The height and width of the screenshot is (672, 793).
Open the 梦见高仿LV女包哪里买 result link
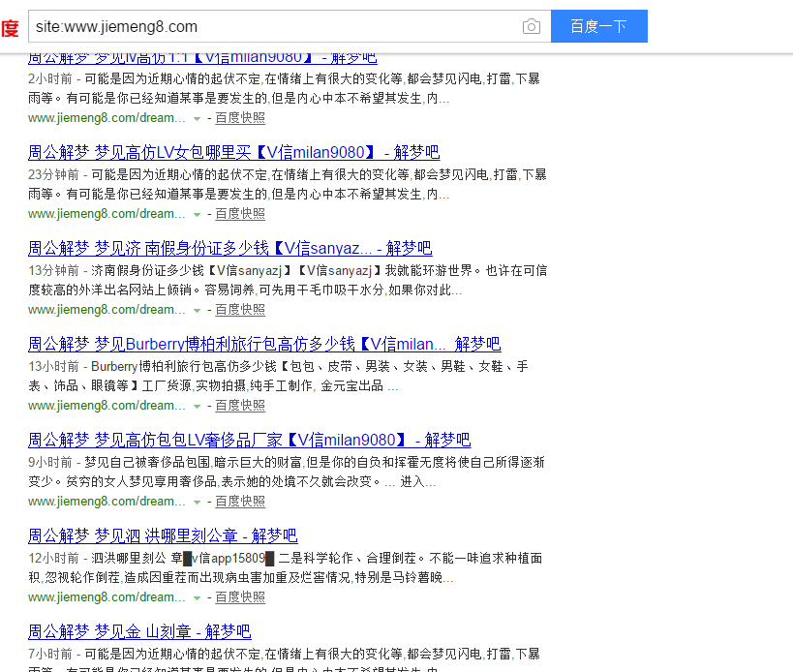[233, 152]
